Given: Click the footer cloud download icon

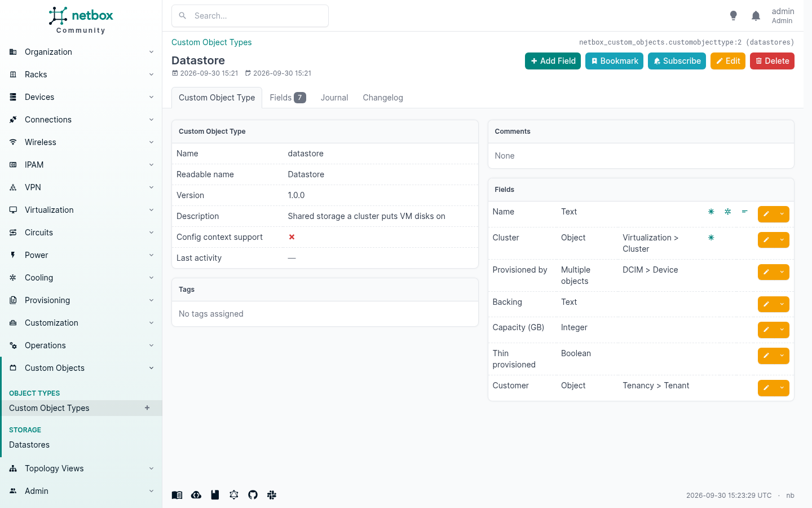Looking at the screenshot, I should (196, 495).
